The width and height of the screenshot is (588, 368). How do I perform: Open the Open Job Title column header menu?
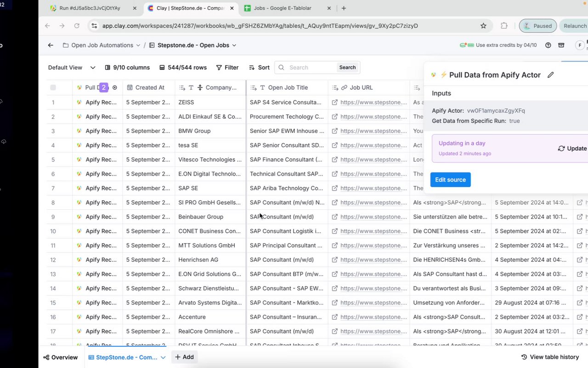(x=288, y=87)
